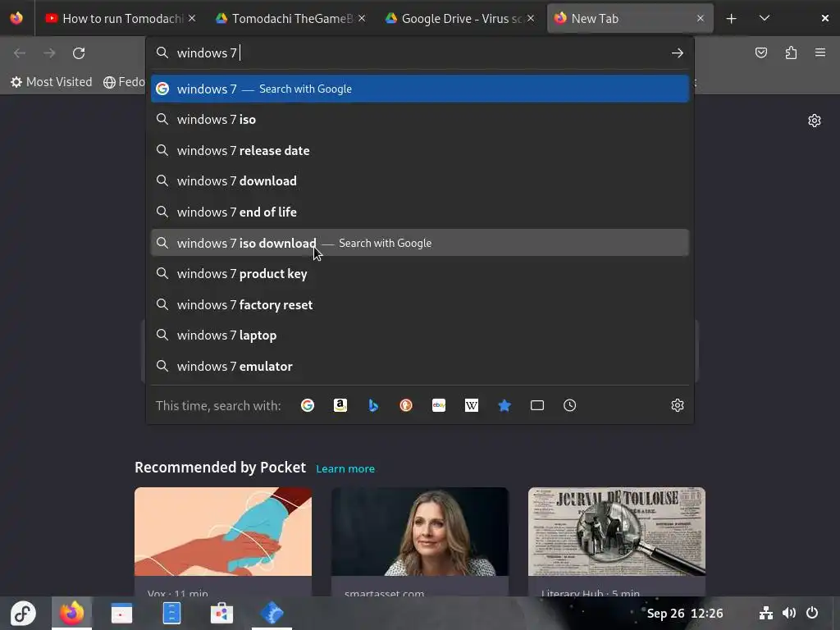Choose suggestion 'windows 7 end of life'
This screenshot has width=840, height=630.
[420, 212]
